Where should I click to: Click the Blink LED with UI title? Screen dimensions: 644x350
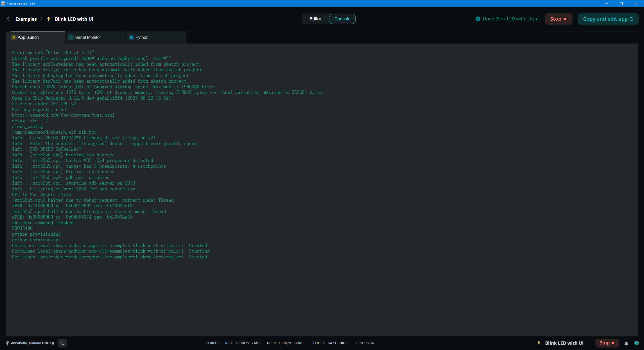(x=74, y=19)
